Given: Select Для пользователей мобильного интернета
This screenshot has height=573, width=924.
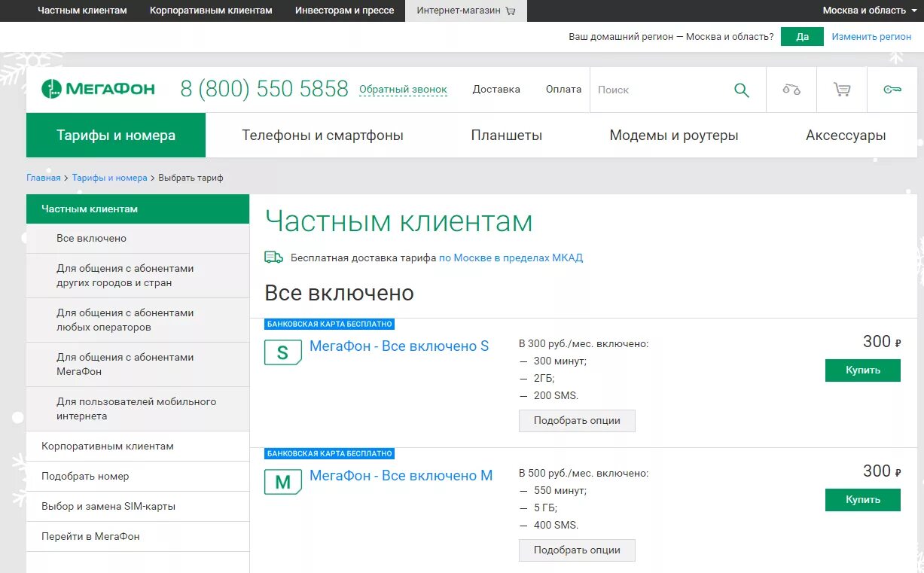Looking at the screenshot, I should pos(138,409).
